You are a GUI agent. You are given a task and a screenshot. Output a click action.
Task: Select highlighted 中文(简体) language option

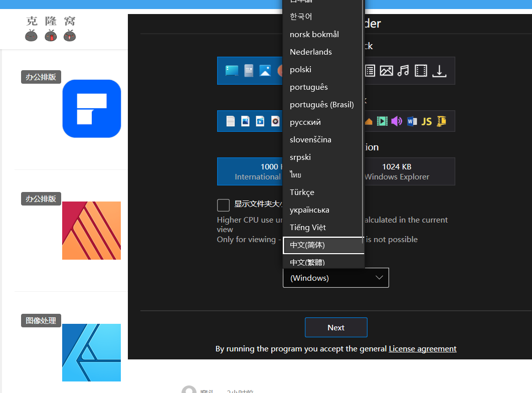[323, 245]
